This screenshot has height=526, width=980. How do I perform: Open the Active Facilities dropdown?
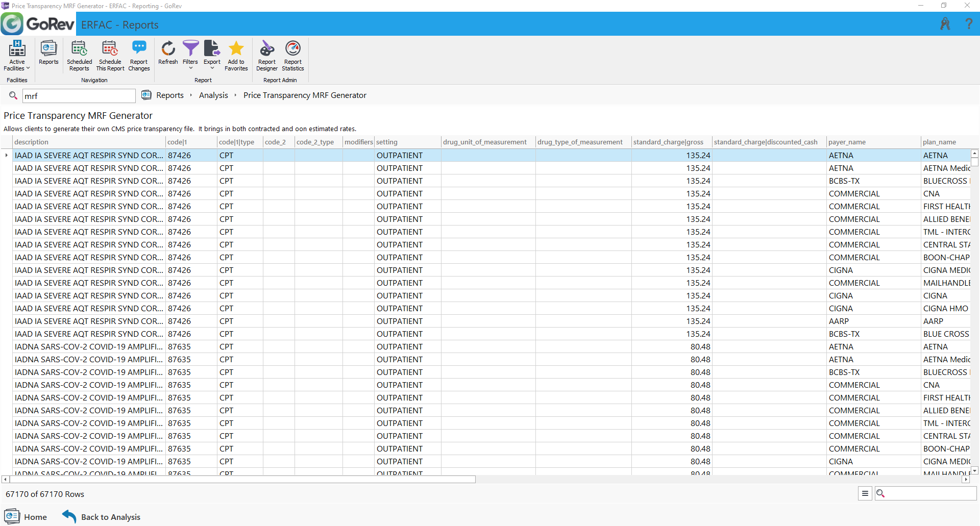coord(17,56)
